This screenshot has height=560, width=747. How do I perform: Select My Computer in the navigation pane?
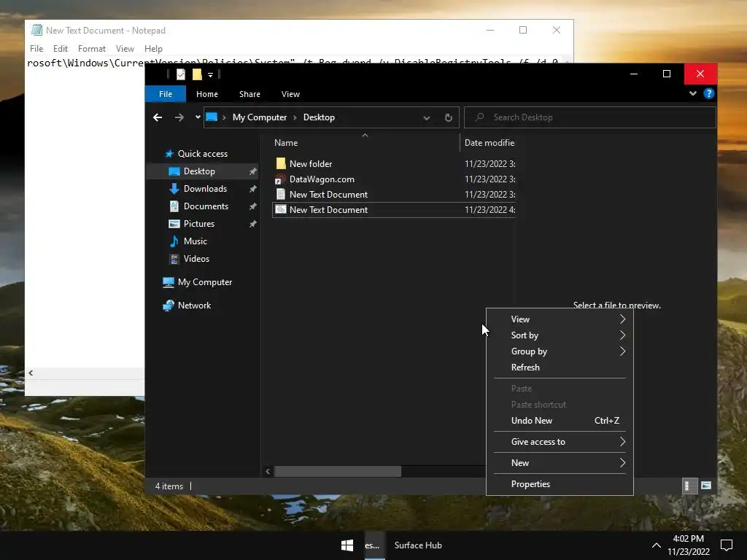click(204, 282)
